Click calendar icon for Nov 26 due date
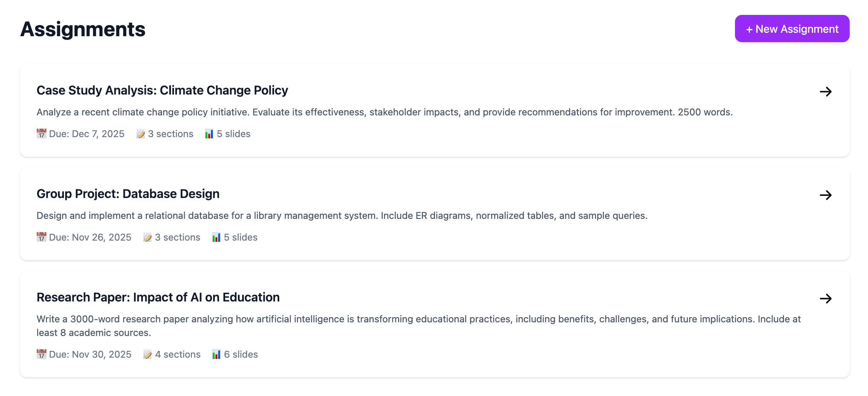The height and width of the screenshot is (396, 868). click(41, 237)
